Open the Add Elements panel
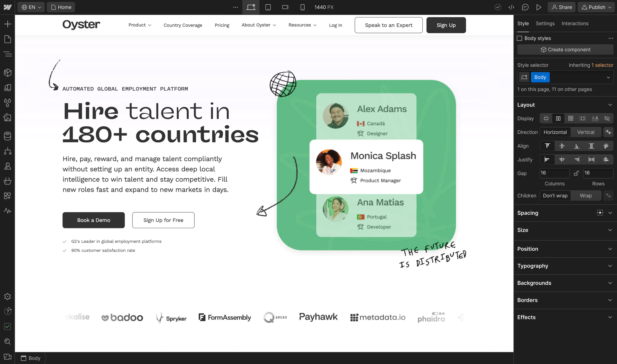This screenshot has height=364, width=617. tap(7, 24)
